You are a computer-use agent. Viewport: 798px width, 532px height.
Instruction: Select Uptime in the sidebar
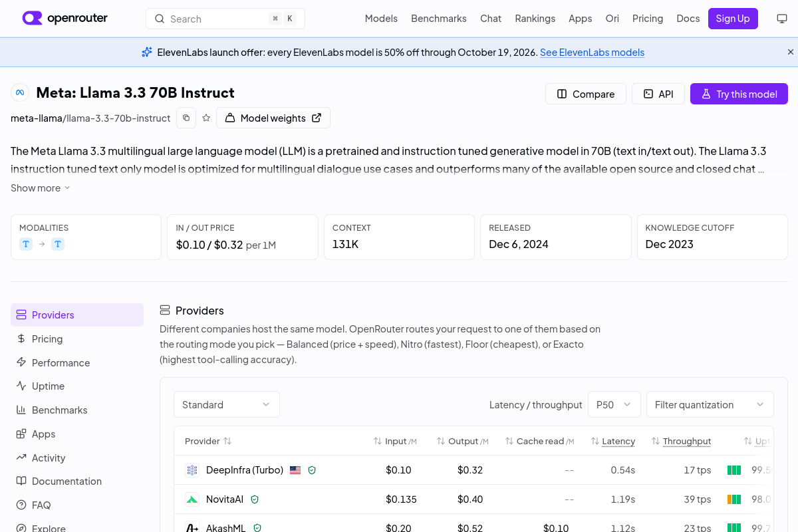coord(77,386)
